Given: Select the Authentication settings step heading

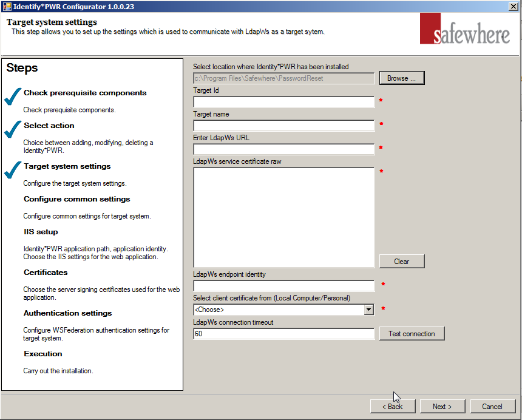Looking at the screenshot, I should pos(67,313).
